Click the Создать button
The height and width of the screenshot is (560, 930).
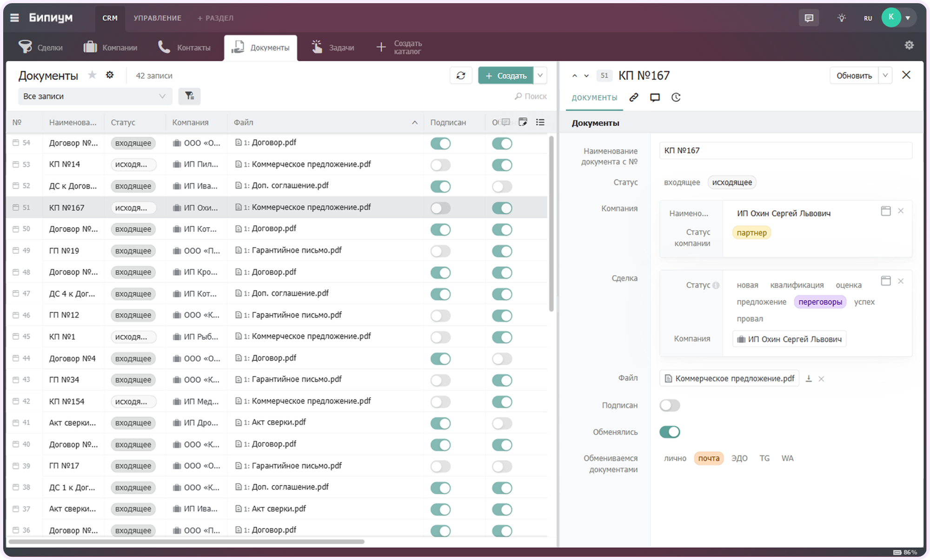(x=506, y=75)
